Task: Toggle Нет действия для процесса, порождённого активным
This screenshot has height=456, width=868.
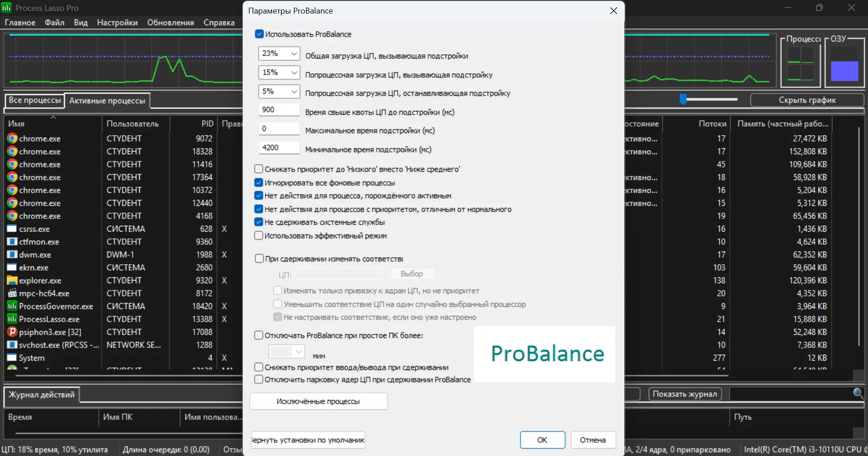Action: (259, 195)
